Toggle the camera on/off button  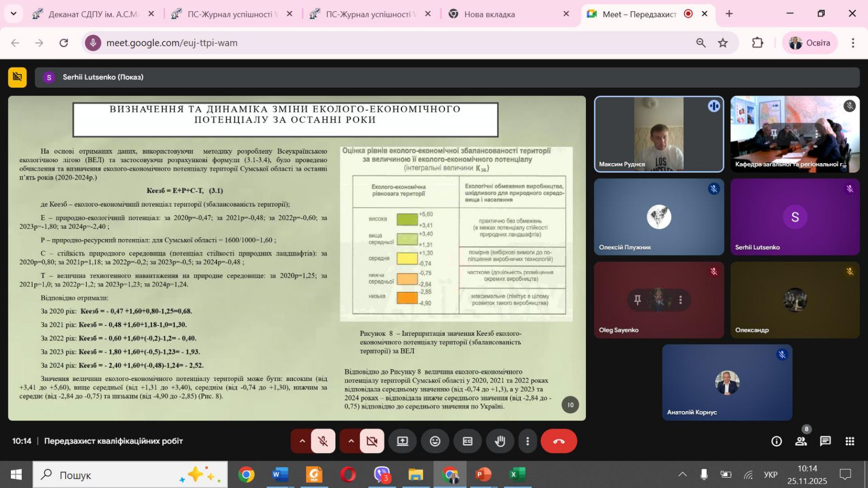[x=372, y=441]
